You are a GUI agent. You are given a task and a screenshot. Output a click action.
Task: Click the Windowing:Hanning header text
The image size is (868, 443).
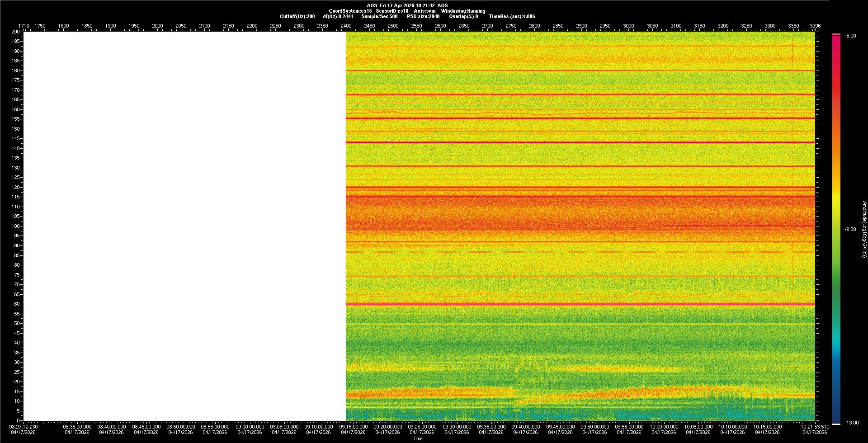tap(463, 11)
